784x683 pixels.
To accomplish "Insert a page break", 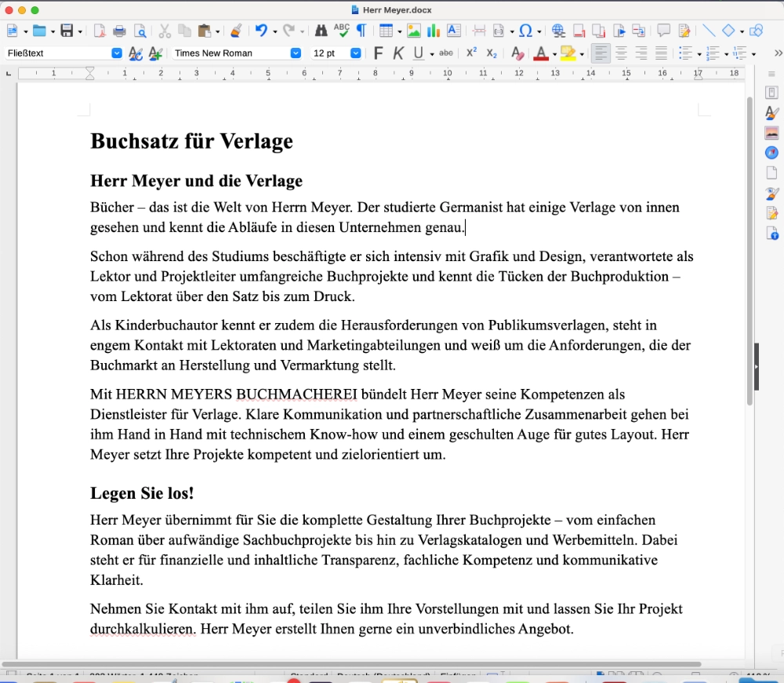I will 479,31.
